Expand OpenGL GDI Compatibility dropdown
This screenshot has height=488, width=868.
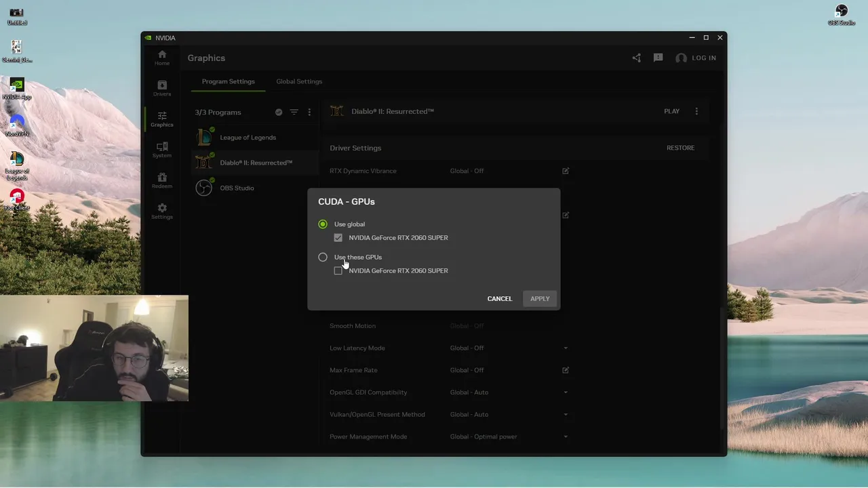coord(566,392)
